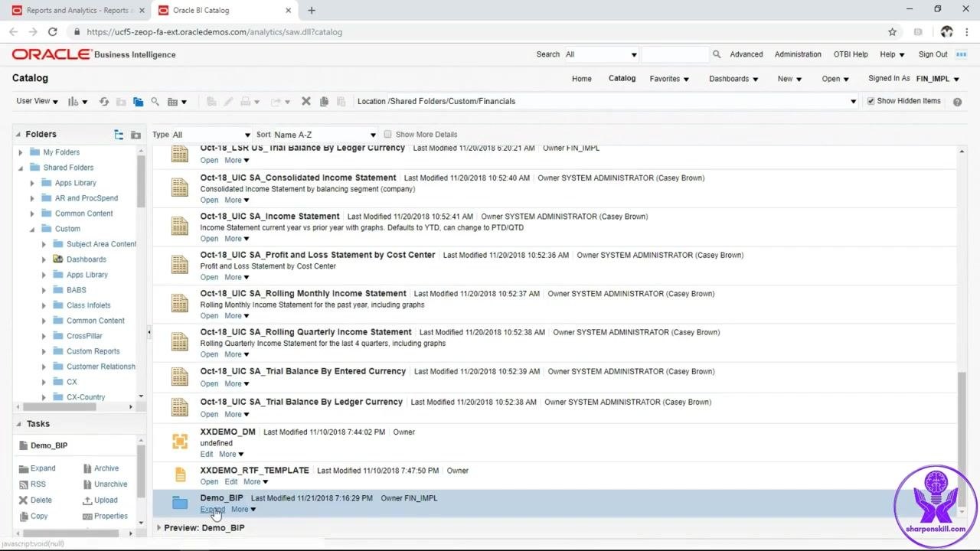The width and height of the screenshot is (980, 551).
Task: Click the XXDEMO_DM data model icon
Action: click(180, 441)
